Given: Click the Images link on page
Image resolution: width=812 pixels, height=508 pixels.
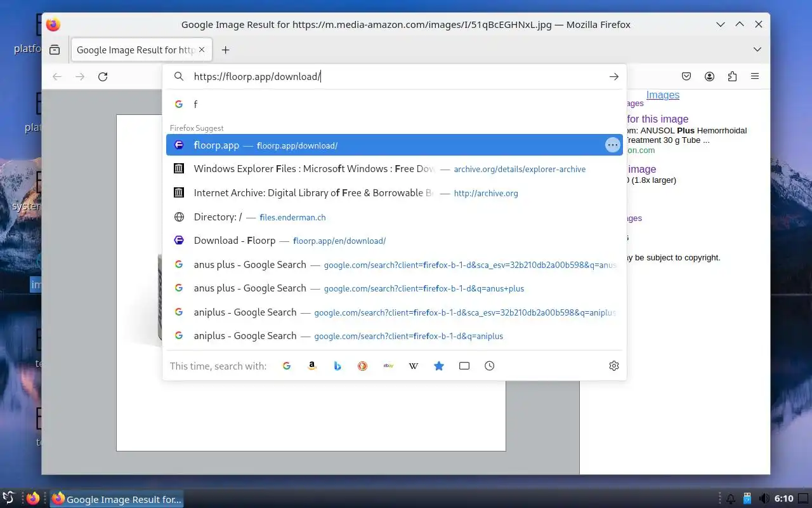Looking at the screenshot, I should click(x=663, y=95).
